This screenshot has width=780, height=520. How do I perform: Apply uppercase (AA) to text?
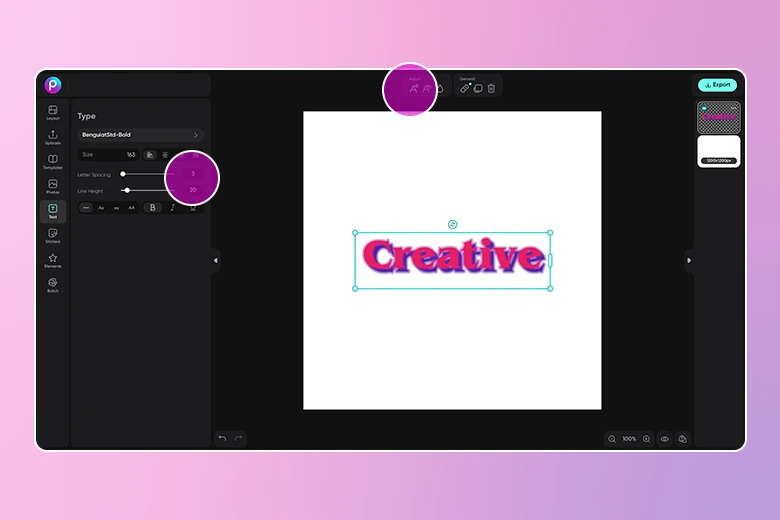(x=131, y=208)
